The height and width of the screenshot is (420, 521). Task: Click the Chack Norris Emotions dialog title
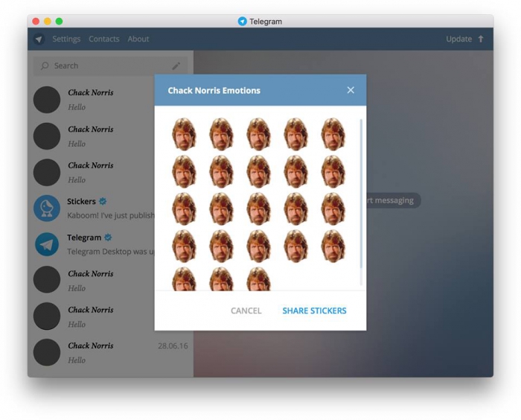click(214, 90)
